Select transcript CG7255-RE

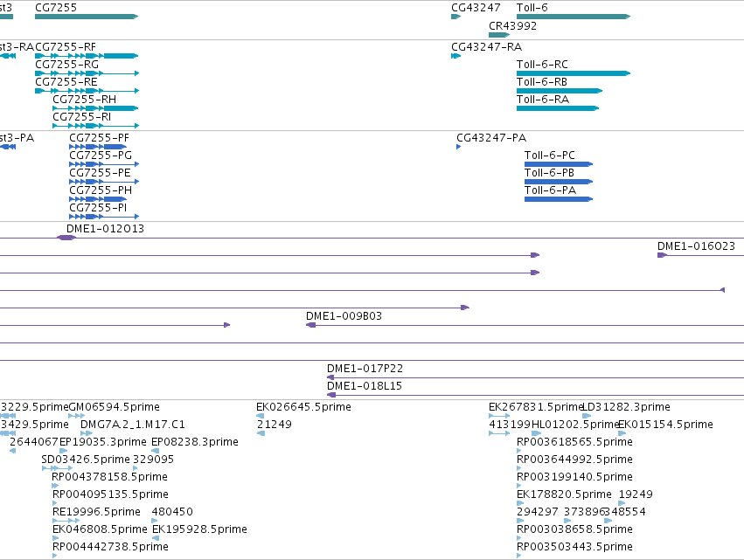tap(87, 91)
